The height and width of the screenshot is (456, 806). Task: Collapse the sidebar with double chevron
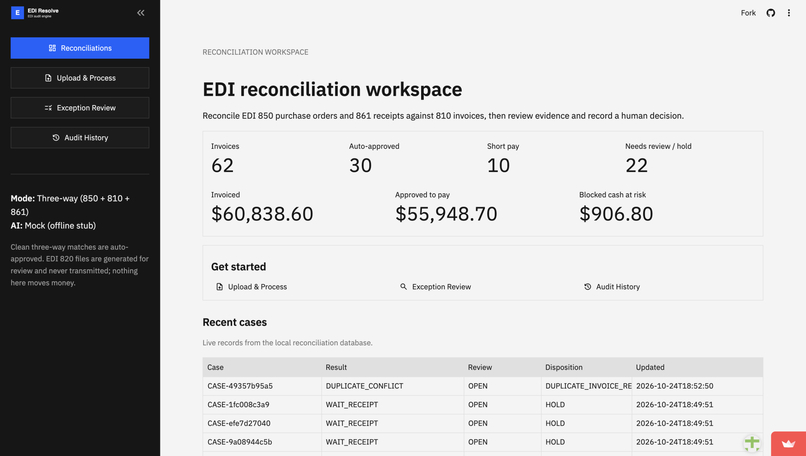140,13
